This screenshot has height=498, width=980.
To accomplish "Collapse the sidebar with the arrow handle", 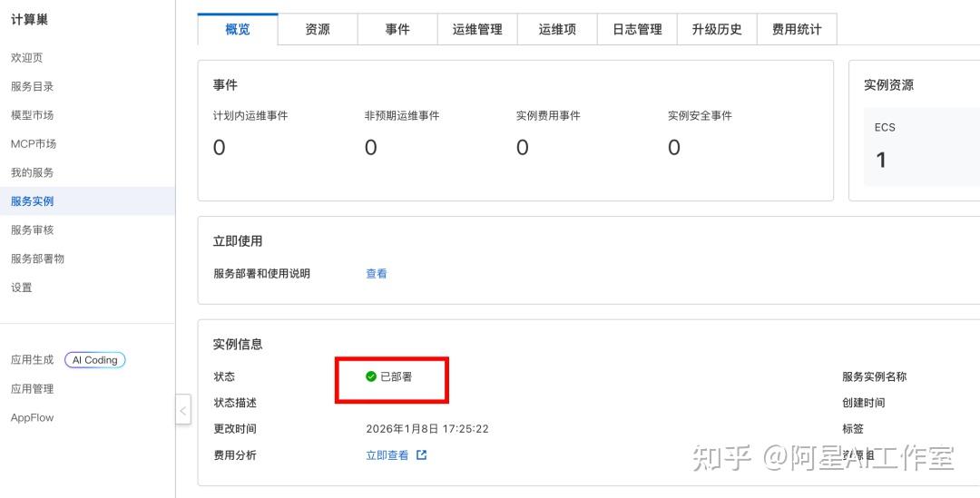I will tap(183, 410).
